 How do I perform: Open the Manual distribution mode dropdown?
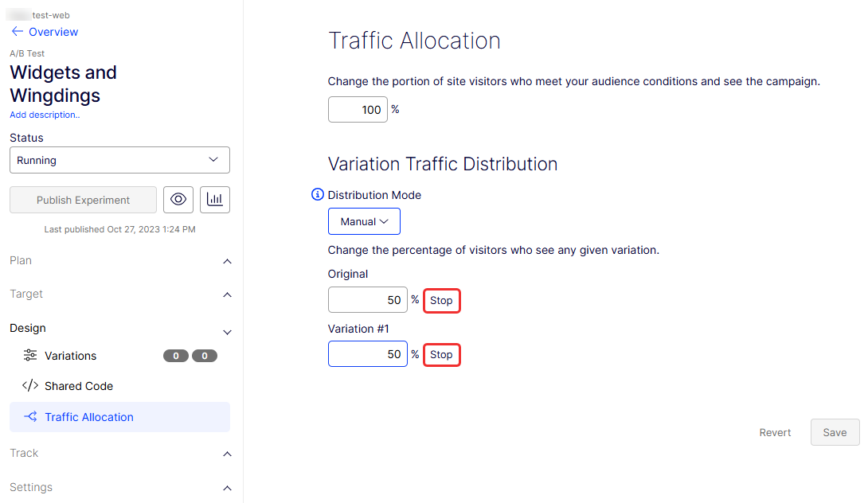point(364,221)
